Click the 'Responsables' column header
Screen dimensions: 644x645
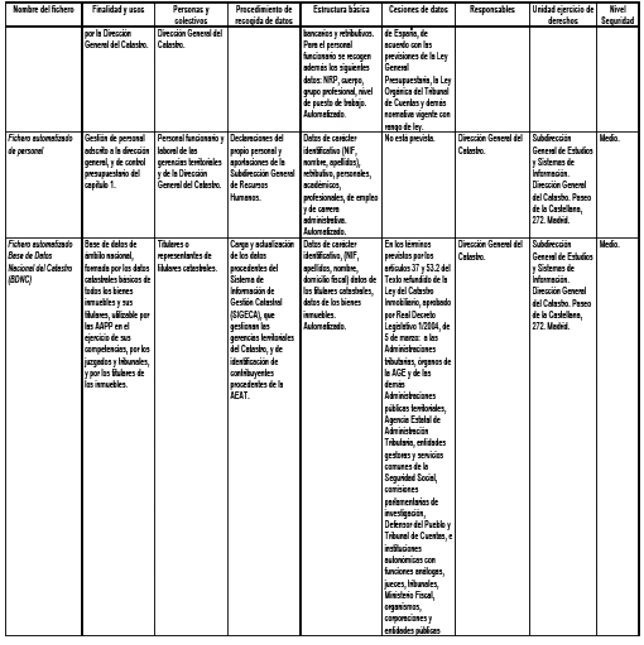coord(493,14)
